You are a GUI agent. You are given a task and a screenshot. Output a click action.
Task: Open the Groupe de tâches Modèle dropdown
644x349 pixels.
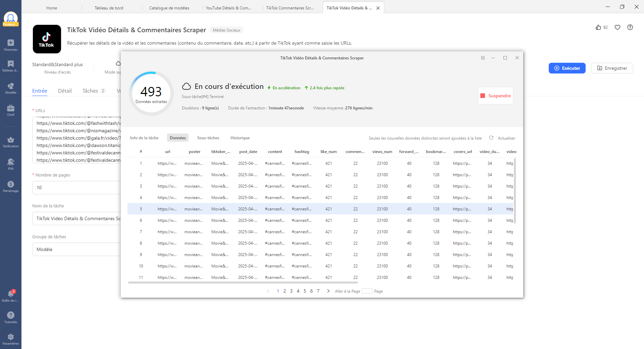76,249
